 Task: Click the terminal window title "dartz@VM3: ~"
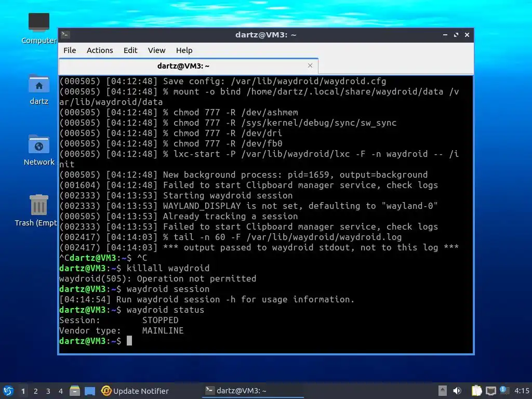click(x=265, y=35)
